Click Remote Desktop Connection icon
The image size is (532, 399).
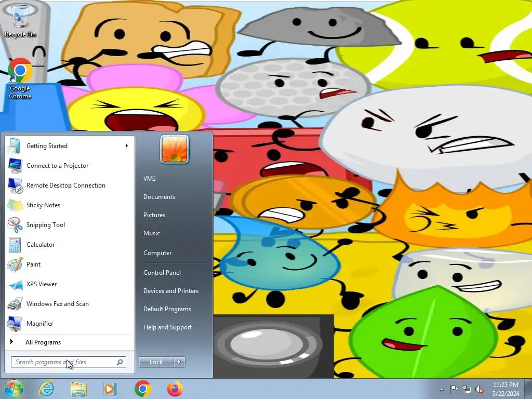coord(15,185)
